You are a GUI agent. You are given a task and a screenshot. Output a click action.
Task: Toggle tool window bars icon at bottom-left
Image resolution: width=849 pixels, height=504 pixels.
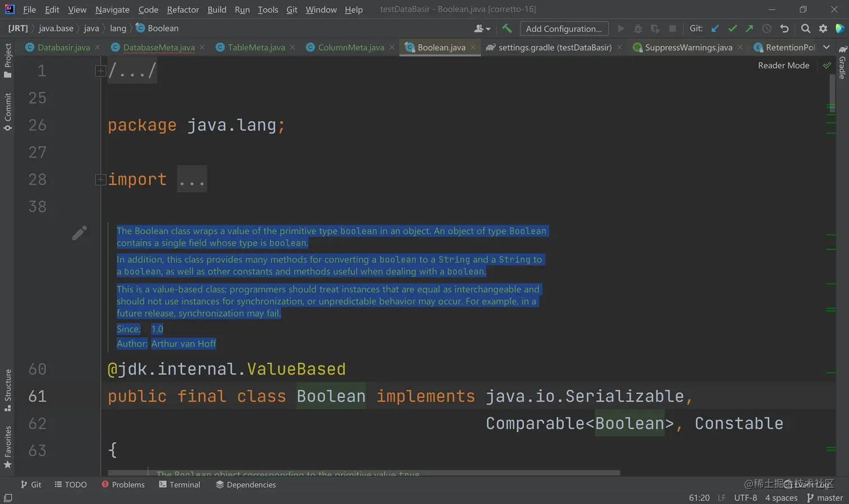coord(8,498)
